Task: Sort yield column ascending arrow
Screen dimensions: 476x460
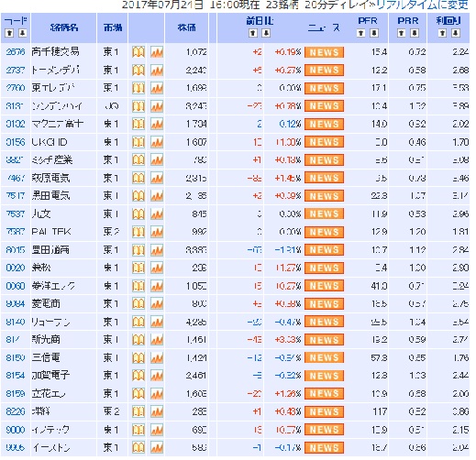Action: 442,33
